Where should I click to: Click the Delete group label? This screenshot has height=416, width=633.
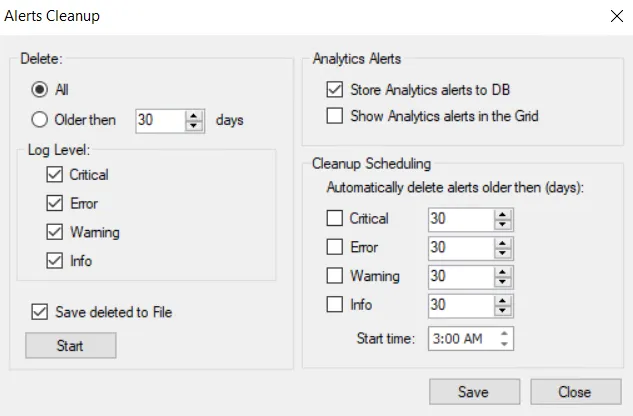tap(41, 59)
